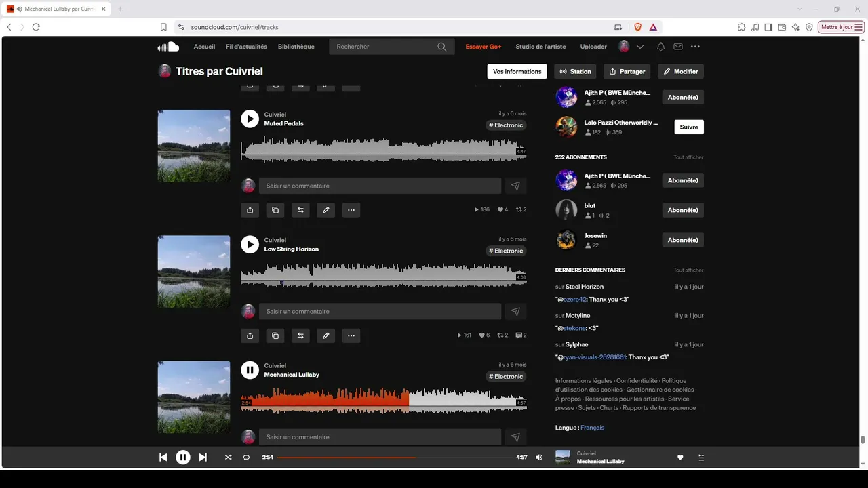This screenshot has width=868, height=488.
Task: Open Fil d'actualités
Action: pyautogui.click(x=246, y=47)
